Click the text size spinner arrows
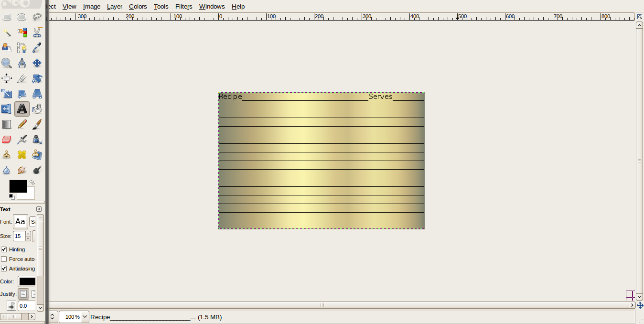Viewport: 644px width, 324px height. [28, 236]
